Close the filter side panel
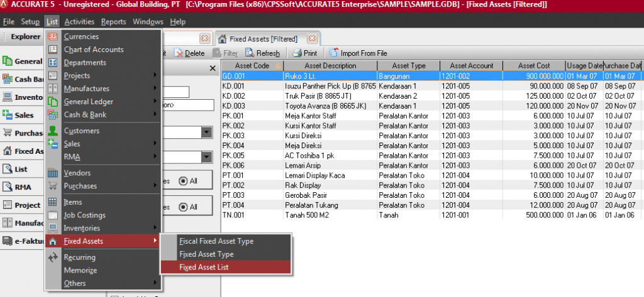The image size is (644, 297). pyautogui.click(x=213, y=68)
